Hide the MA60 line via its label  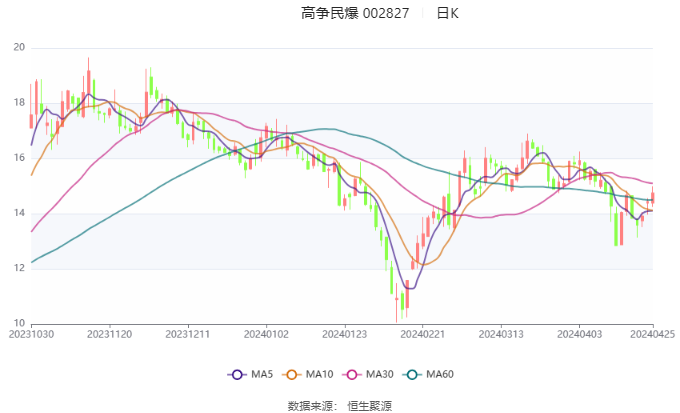[440, 374]
